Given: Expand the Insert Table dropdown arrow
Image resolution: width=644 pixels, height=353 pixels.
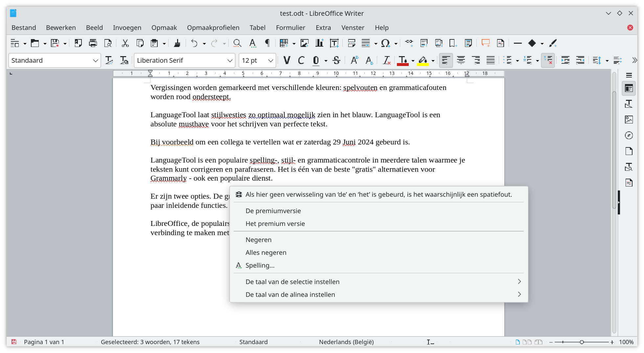Looking at the screenshot, I should [294, 43].
